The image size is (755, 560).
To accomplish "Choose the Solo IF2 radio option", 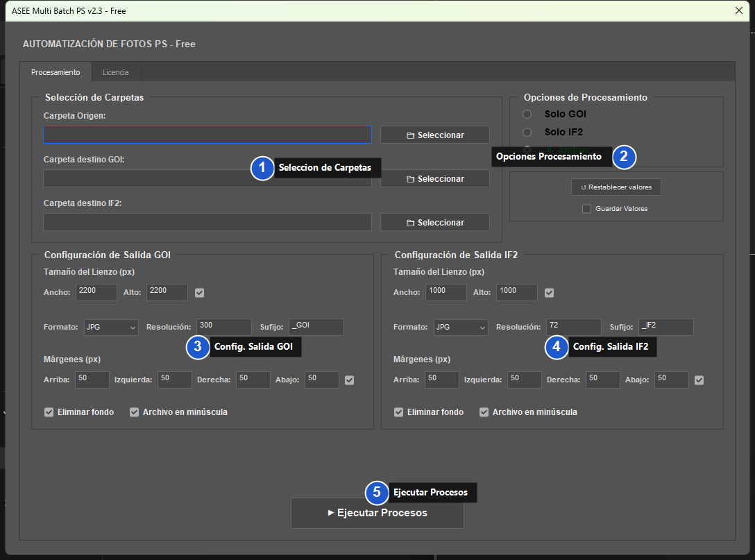I will pyautogui.click(x=527, y=132).
